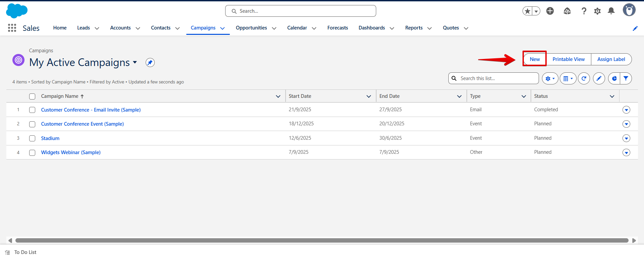Open list view picker beside My Active Campaigns
This screenshot has width=644, height=257.
coord(135,62)
